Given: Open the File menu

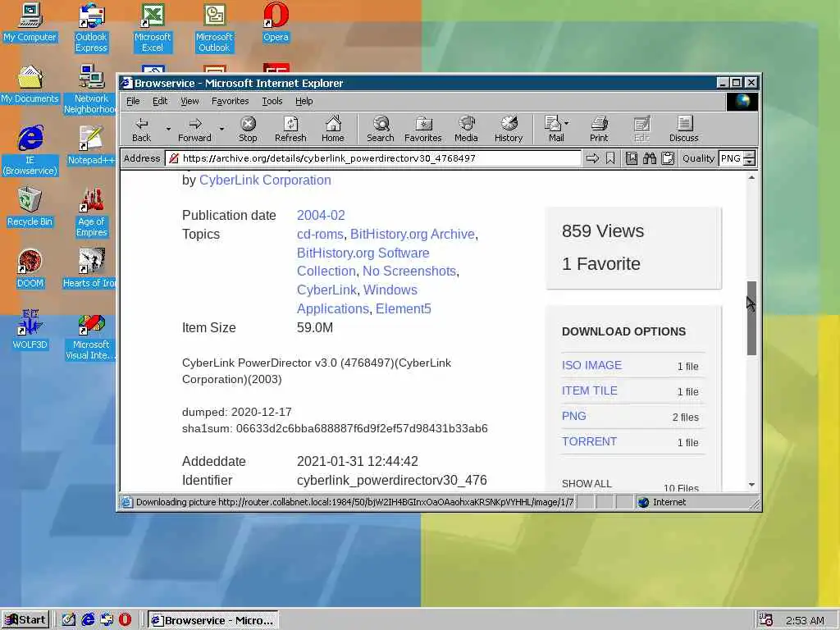Looking at the screenshot, I should coord(133,101).
